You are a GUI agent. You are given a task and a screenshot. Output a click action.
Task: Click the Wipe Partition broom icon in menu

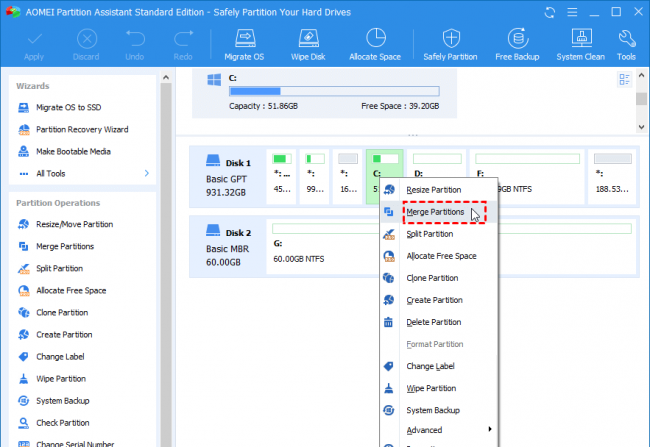coord(388,388)
